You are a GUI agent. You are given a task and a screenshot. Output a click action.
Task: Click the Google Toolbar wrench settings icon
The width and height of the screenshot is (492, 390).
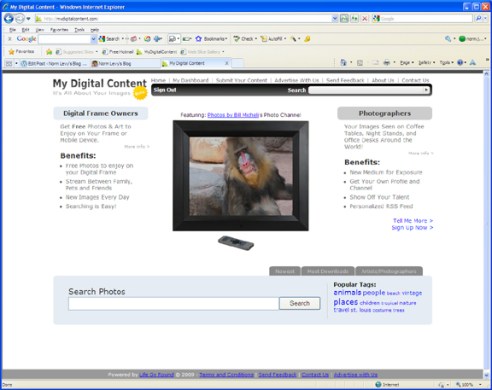tap(448, 39)
